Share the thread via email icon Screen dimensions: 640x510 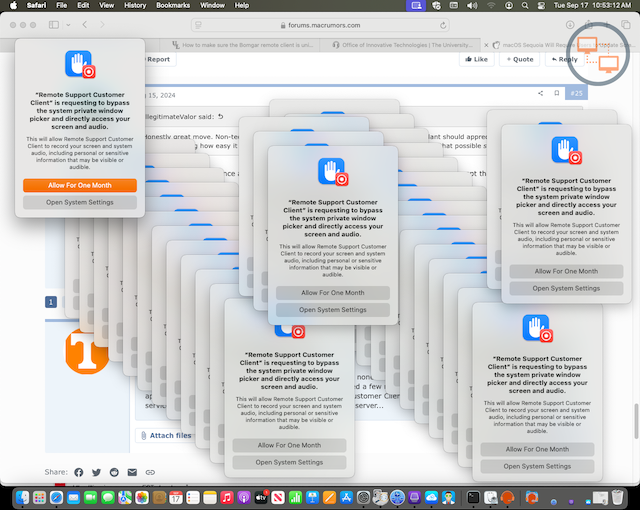click(x=132, y=472)
